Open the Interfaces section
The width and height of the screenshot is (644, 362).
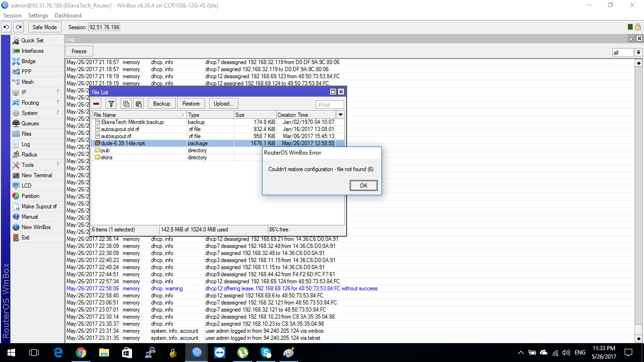(x=32, y=51)
